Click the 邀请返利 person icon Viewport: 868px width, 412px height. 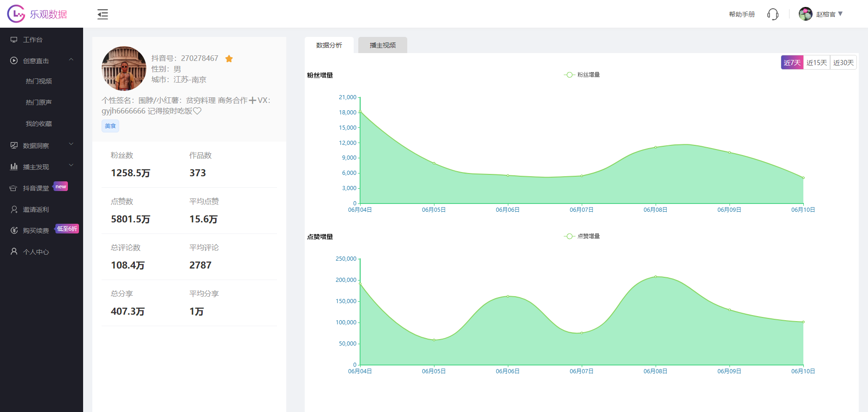click(14, 209)
